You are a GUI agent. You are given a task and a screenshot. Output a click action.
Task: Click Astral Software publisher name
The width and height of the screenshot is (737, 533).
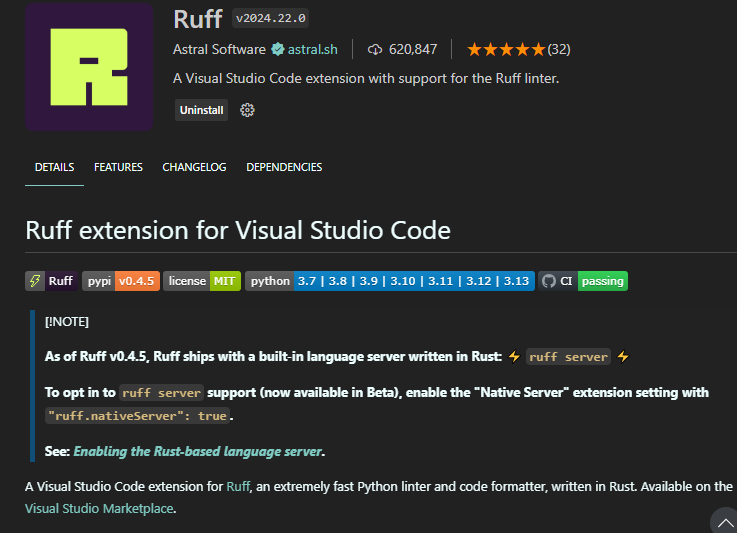pos(219,49)
